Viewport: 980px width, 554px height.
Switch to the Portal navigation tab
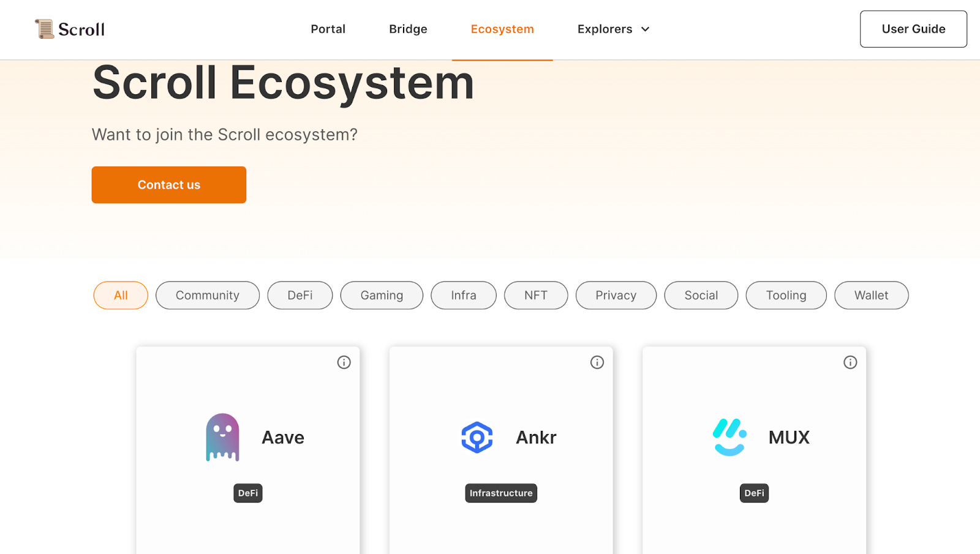pyautogui.click(x=328, y=29)
